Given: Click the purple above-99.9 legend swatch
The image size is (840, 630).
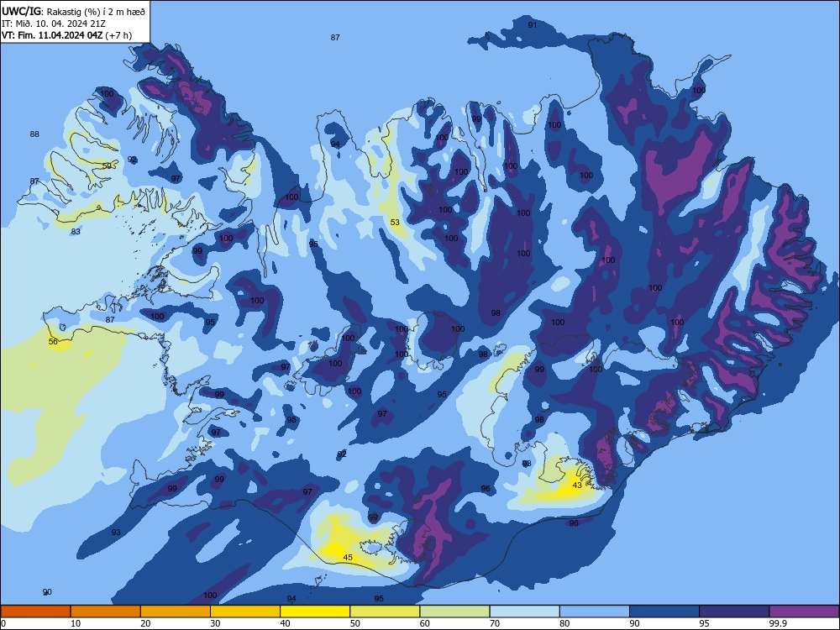Looking at the screenshot, I should pyautogui.click(x=804, y=612).
